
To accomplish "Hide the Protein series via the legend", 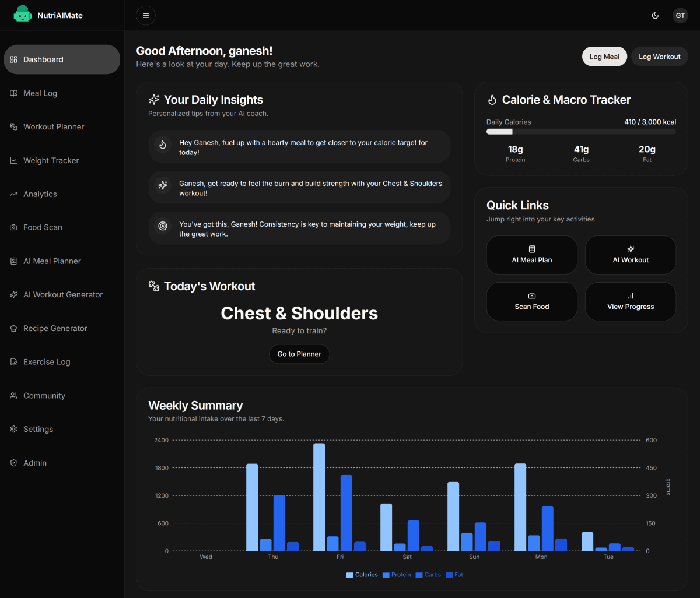I will click(x=397, y=575).
